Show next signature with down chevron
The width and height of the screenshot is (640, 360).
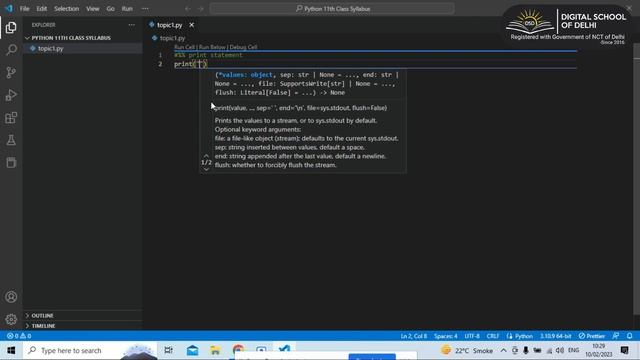206,169
